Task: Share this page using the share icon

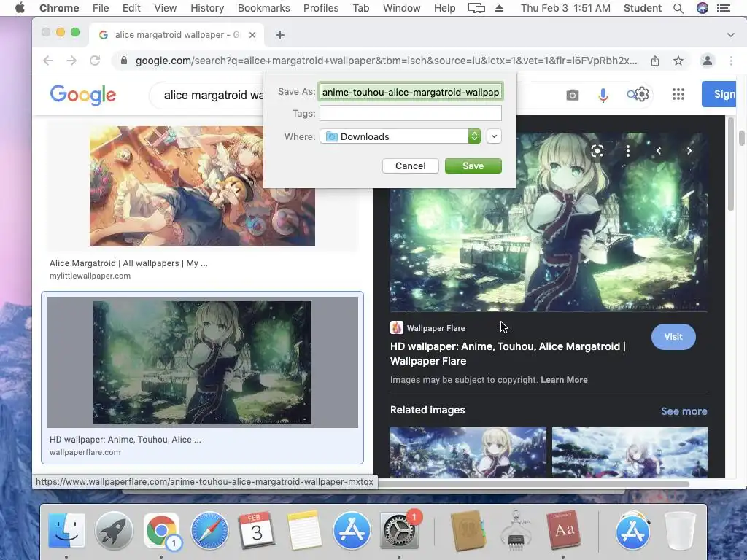Action: [655, 61]
